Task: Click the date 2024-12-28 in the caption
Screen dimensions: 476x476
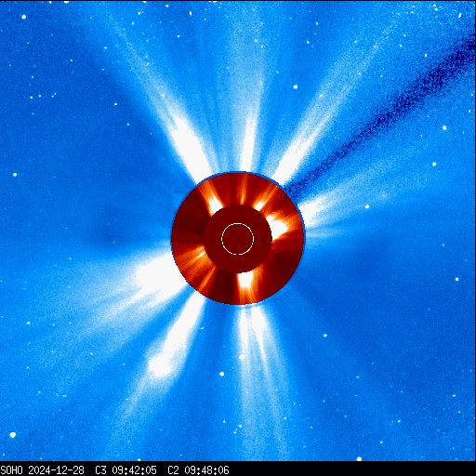Action: pyautogui.click(x=56, y=470)
